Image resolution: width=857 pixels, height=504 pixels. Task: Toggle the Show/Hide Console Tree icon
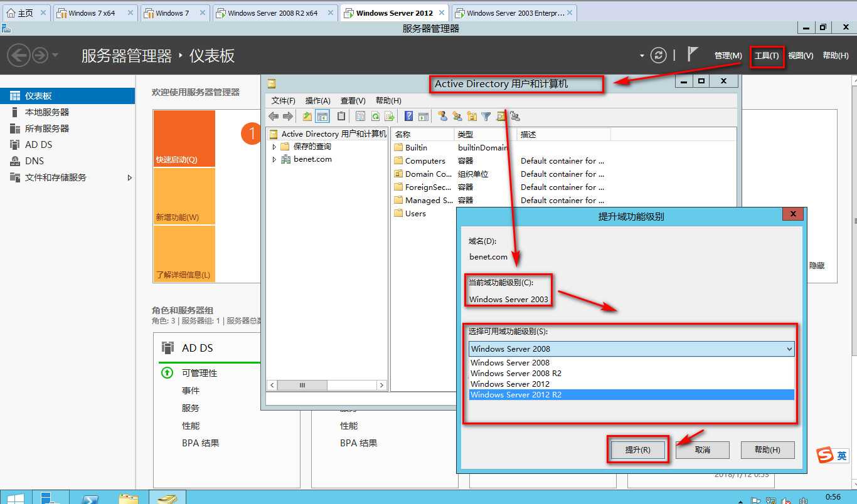[x=322, y=116]
